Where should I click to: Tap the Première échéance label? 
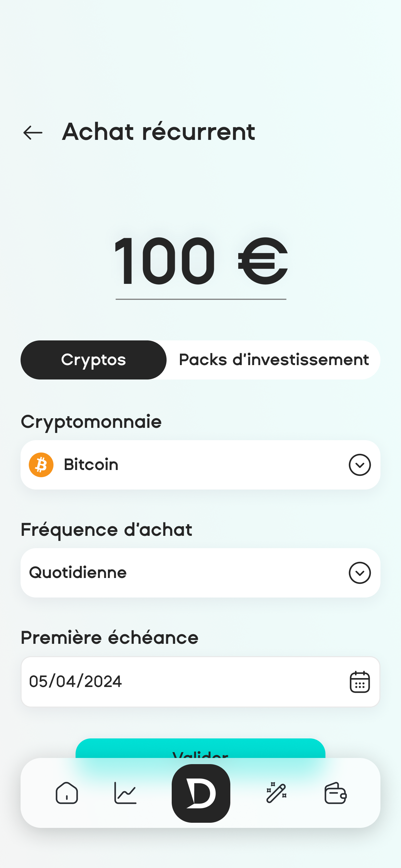110,638
